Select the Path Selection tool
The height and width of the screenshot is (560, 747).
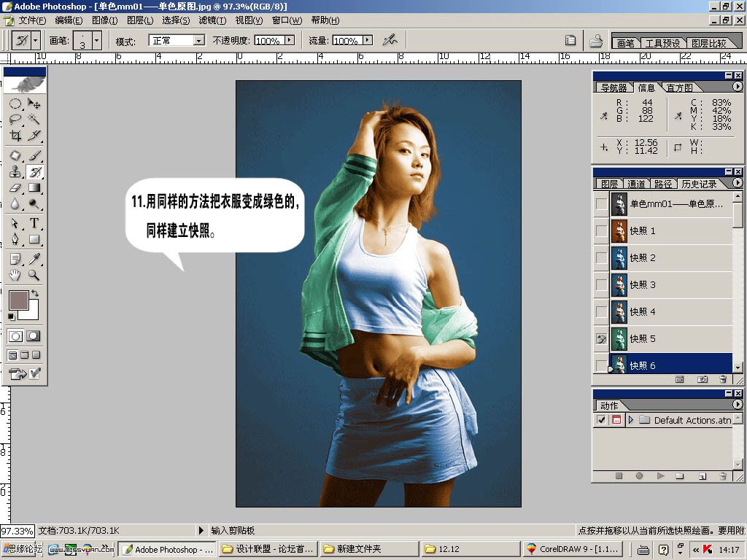pyautogui.click(x=15, y=223)
